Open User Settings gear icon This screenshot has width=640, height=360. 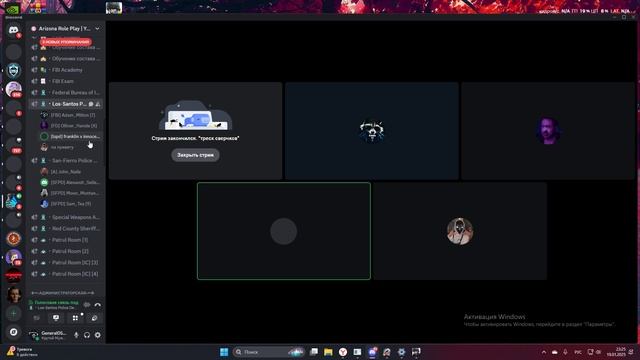pyautogui.click(x=98, y=335)
